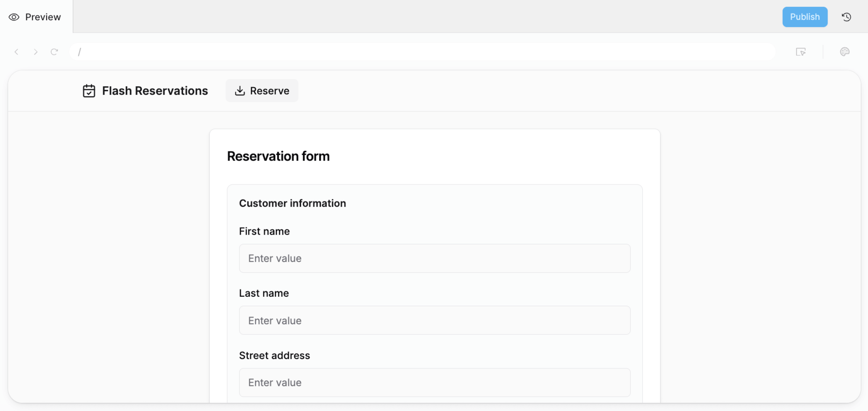The height and width of the screenshot is (411, 868).
Task: Open the theme palette icon
Action: [x=845, y=52]
